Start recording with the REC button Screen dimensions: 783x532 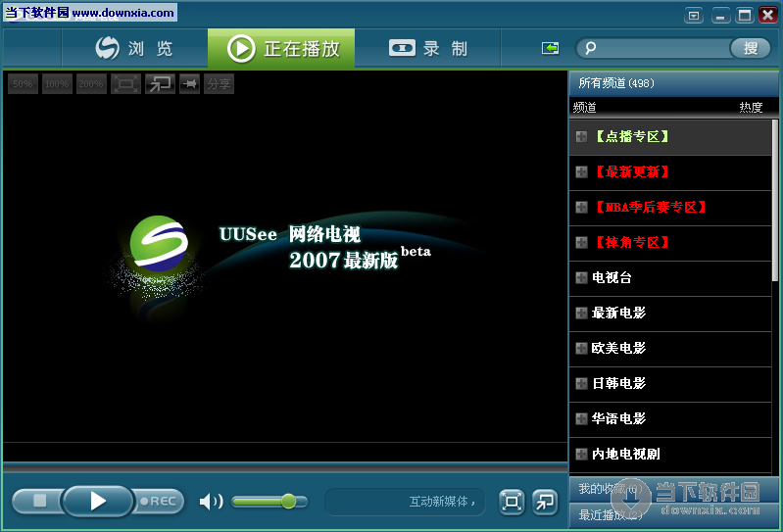[x=159, y=501]
